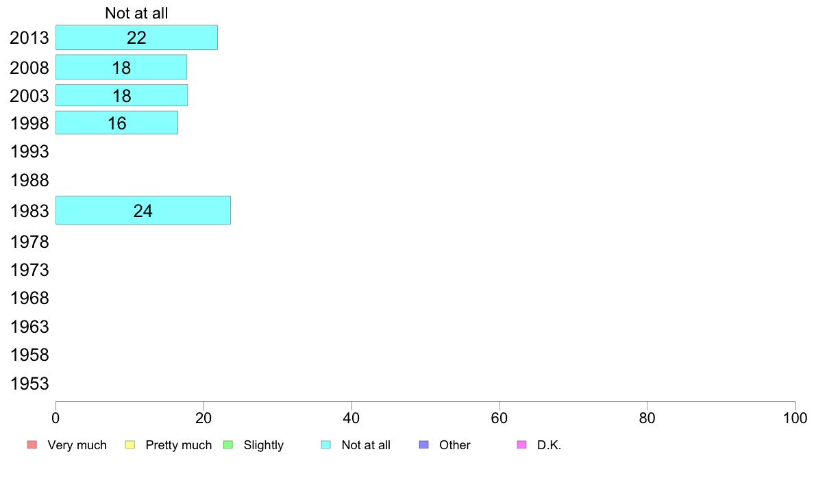Click the Very much legend text

[77, 445]
